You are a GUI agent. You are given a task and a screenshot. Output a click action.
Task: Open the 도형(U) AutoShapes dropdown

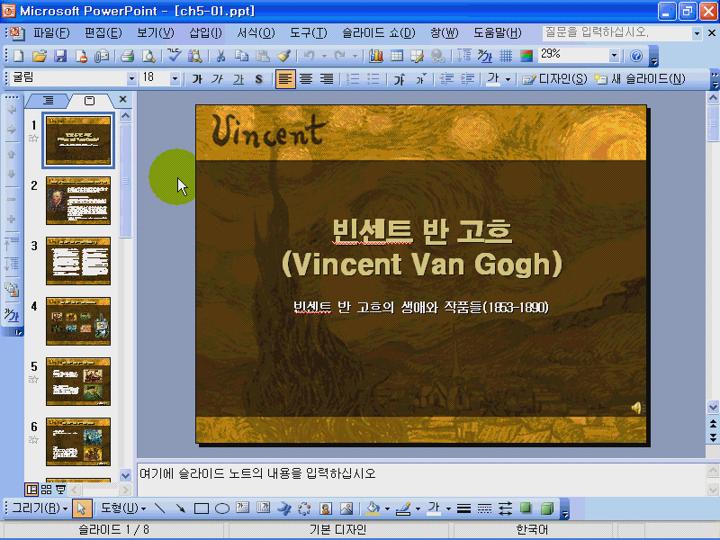124,508
